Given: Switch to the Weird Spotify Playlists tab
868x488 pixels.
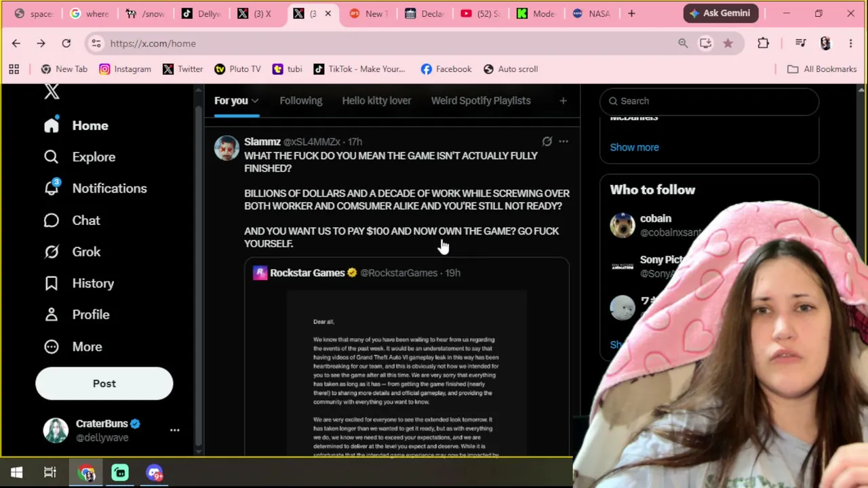Looking at the screenshot, I should pyautogui.click(x=481, y=101).
